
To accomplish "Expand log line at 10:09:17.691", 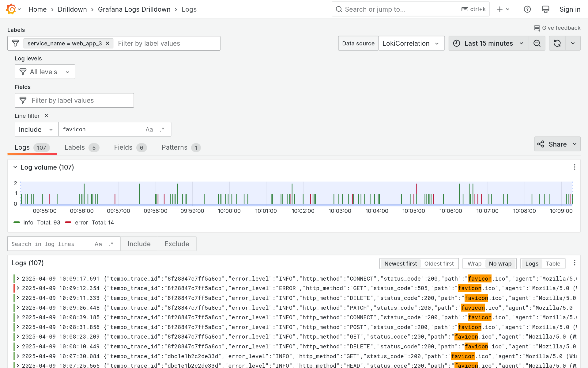I will [18, 279].
